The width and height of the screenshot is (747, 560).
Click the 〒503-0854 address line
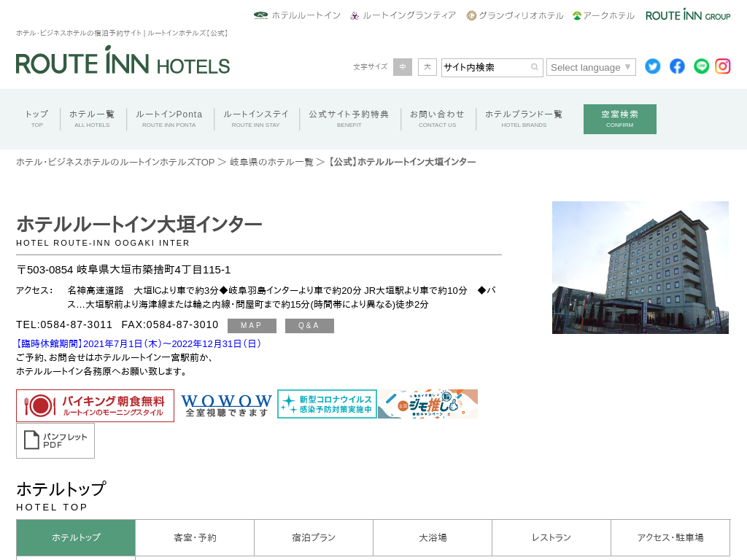(124, 270)
